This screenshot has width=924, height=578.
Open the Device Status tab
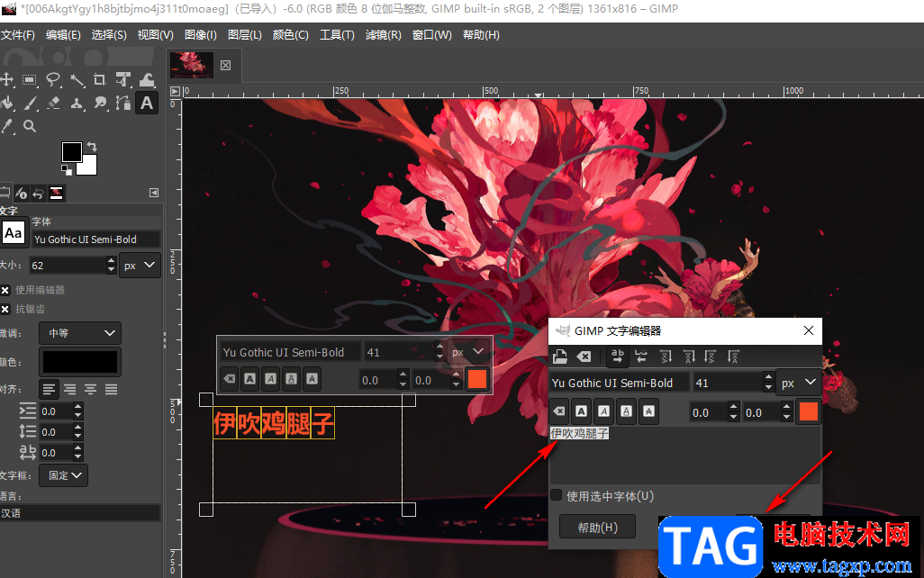22,194
